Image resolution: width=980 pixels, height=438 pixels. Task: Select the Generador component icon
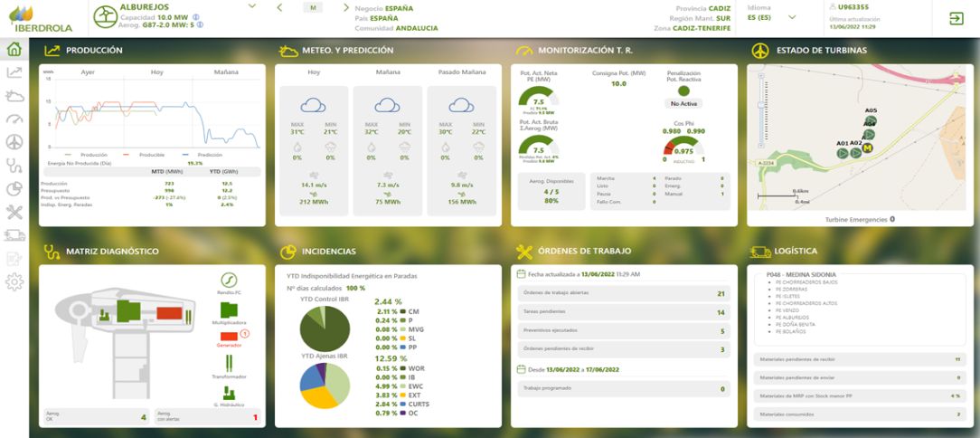coord(229,337)
